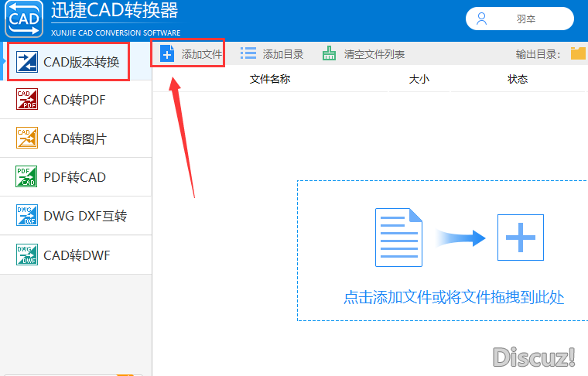This screenshot has width=588, height=376.
Task: Choose the PDF转CAD icon in the sidebar
Action: coord(27,177)
